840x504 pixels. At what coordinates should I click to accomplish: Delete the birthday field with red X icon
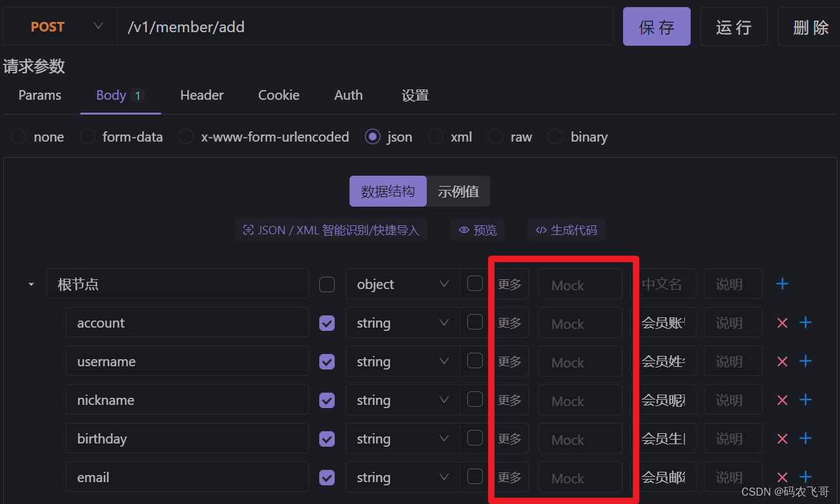pos(782,438)
